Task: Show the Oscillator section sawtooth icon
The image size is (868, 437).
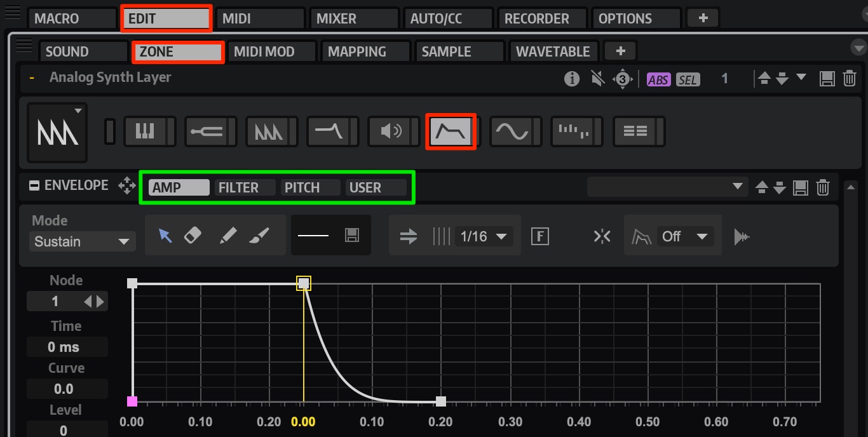Action: tap(268, 131)
